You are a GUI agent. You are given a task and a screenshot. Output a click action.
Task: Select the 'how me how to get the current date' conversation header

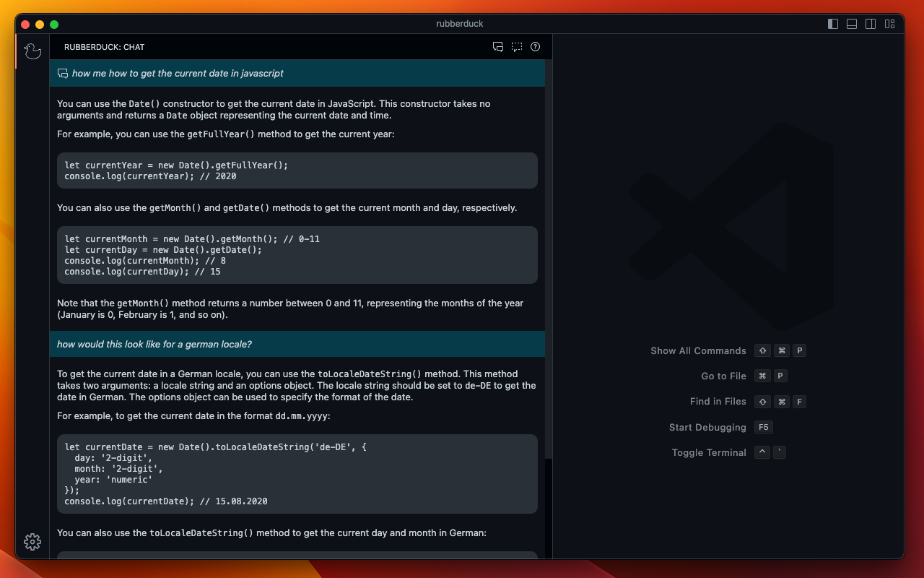tap(178, 74)
